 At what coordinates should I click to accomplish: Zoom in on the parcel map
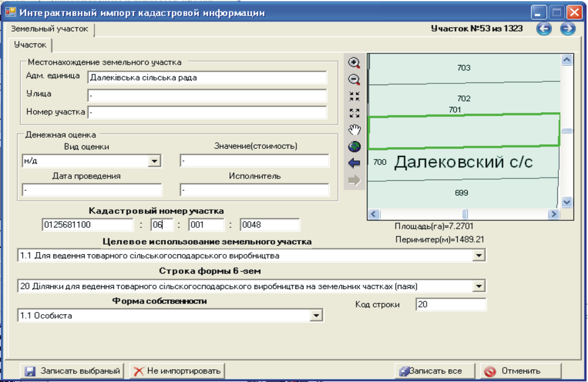click(354, 62)
